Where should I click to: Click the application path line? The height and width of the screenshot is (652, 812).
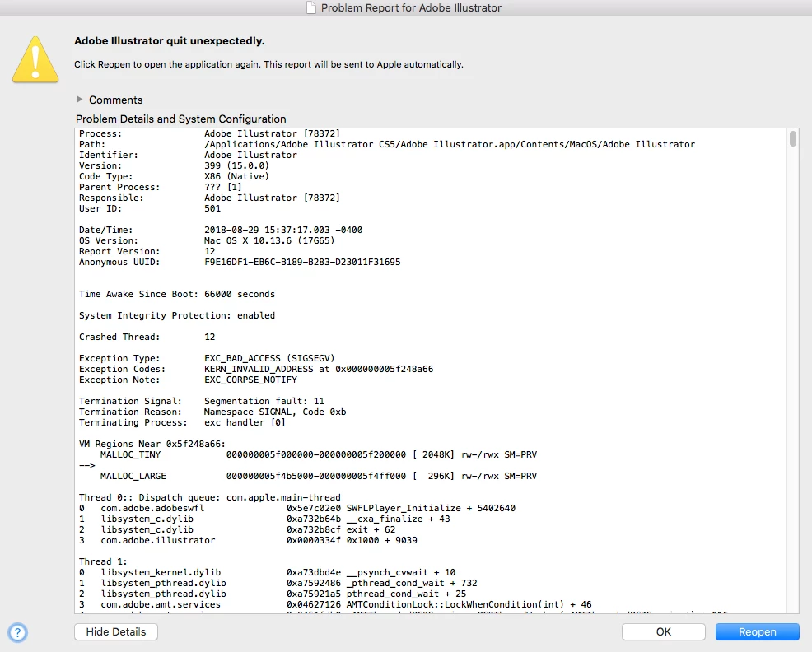pos(387,145)
